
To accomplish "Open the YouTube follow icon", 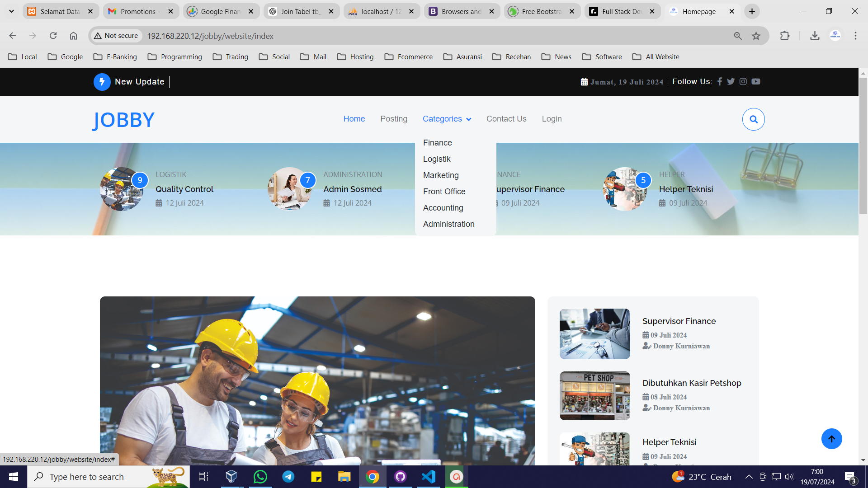I will pyautogui.click(x=756, y=82).
